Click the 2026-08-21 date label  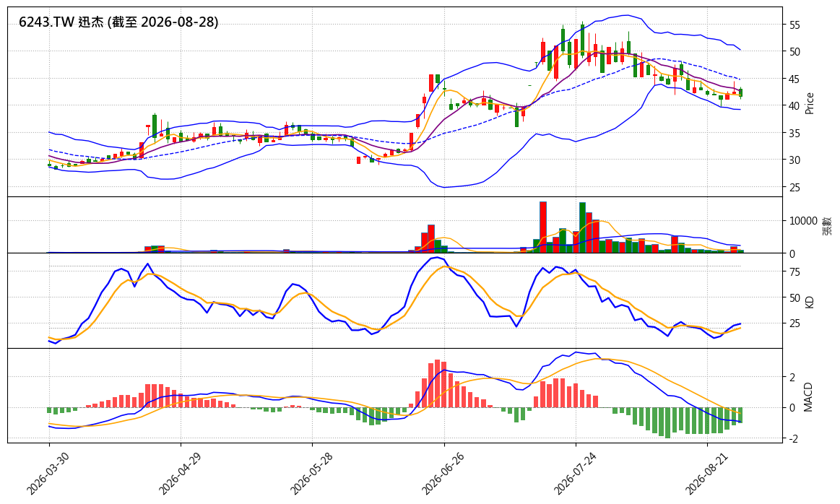pyautogui.click(x=706, y=474)
